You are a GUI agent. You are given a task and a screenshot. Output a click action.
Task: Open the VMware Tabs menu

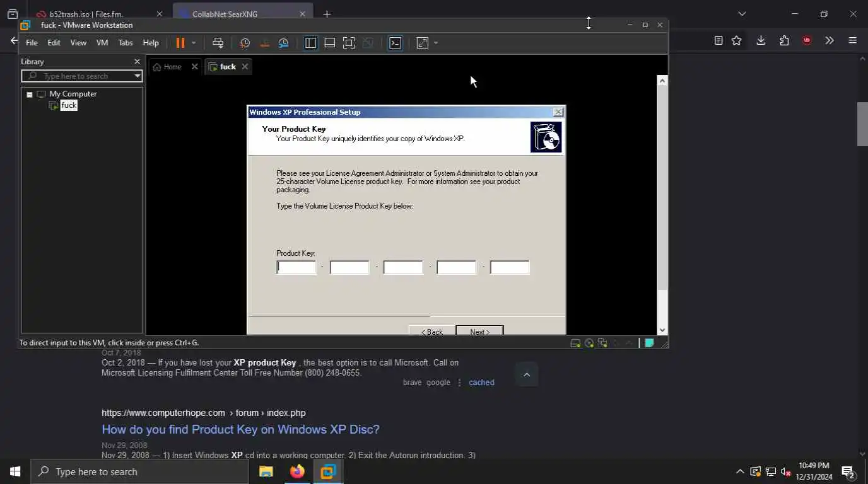pyautogui.click(x=126, y=43)
